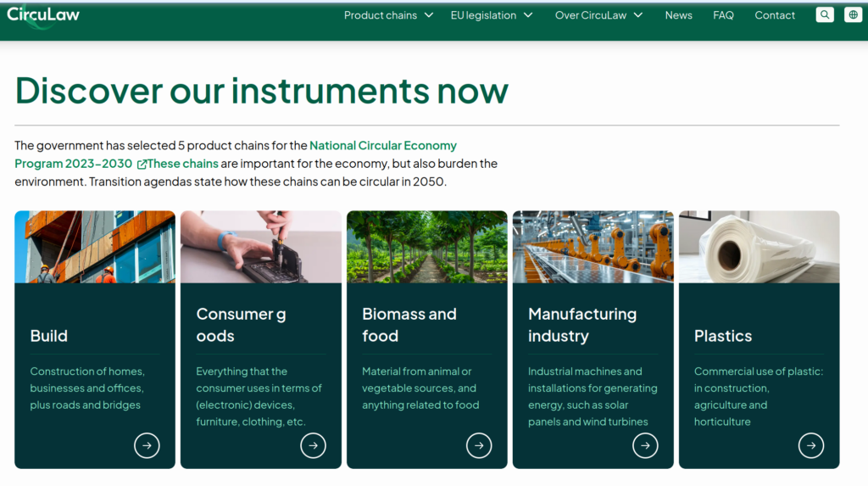Click the arrow icon on Plastics card
Screen dimensions: 868x486
(x=811, y=445)
